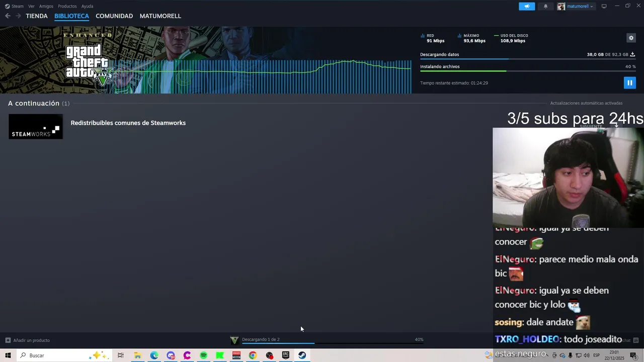
Task: Open the BIBLIOTECA tab
Action: tap(71, 16)
